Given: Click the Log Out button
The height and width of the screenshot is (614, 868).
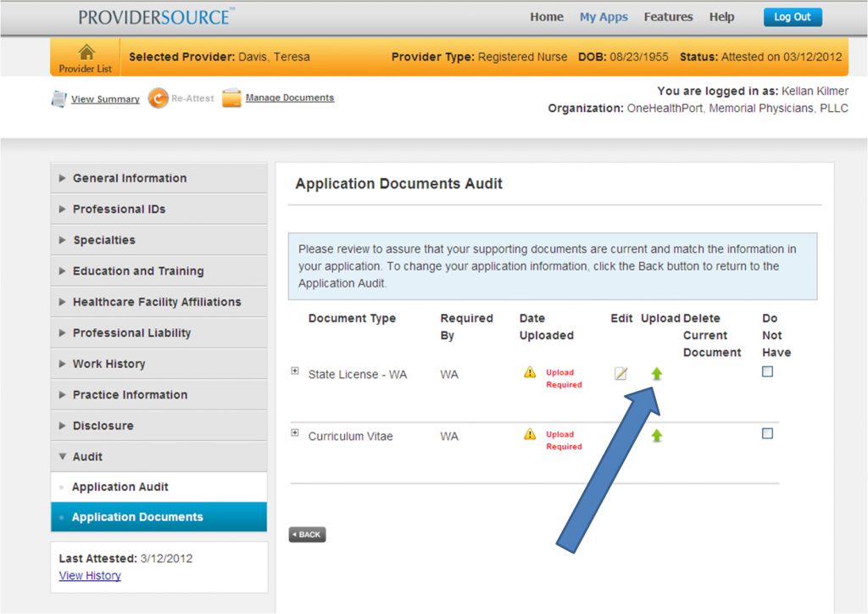Looking at the screenshot, I should [x=792, y=17].
